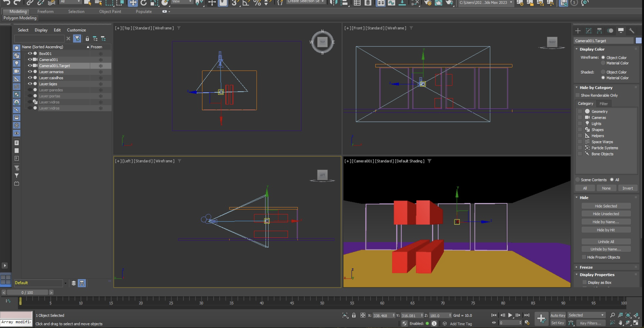Open the Utilities wrench panel icon
The width and height of the screenshot is (644, 328).
632,30
